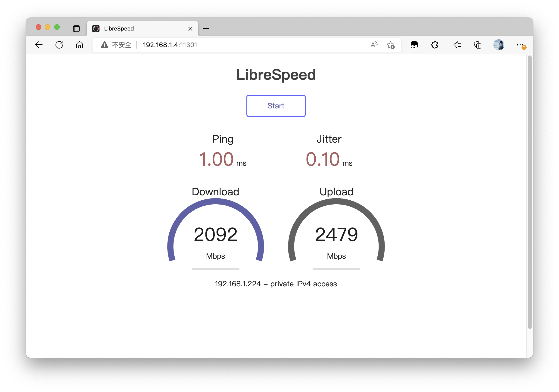Open a new tab
The height and width of the screenshot is (392, 559).
click(206, 28)
